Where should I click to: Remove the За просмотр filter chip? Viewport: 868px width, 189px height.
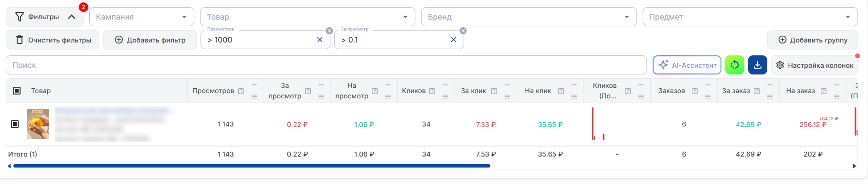point(463,31)
